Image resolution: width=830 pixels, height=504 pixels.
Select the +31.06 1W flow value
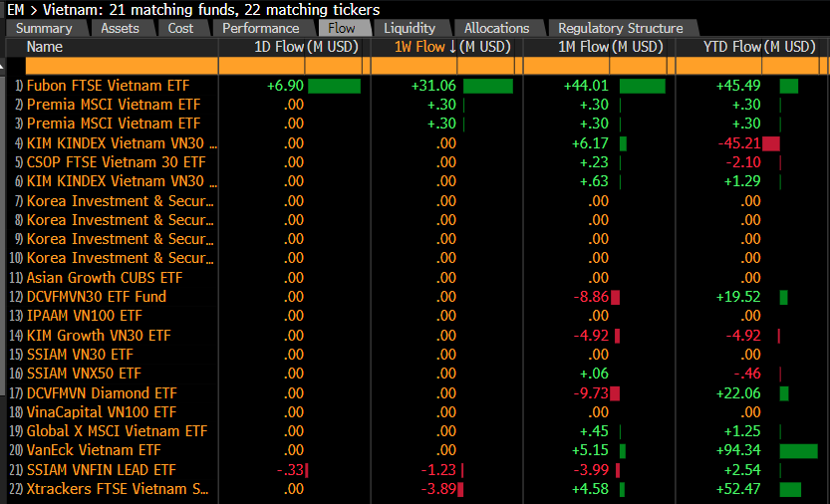(433, 86)
